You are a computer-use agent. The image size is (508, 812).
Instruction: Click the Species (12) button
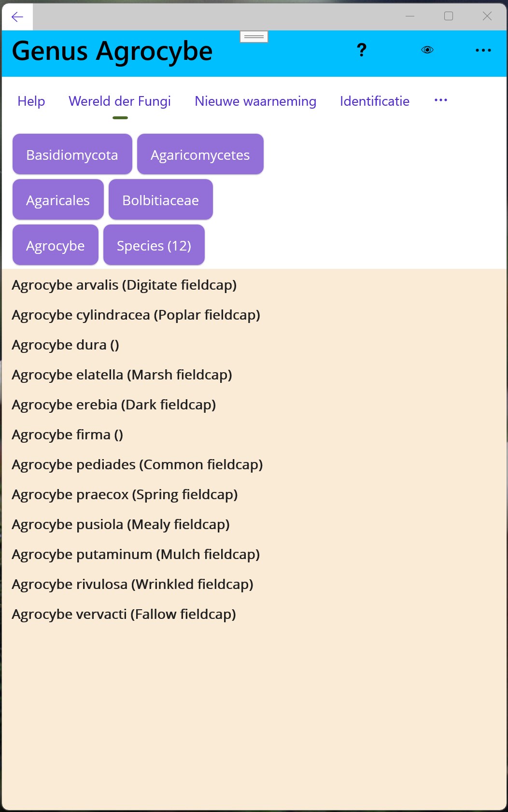pyautogui.click(x=154, y=245)
